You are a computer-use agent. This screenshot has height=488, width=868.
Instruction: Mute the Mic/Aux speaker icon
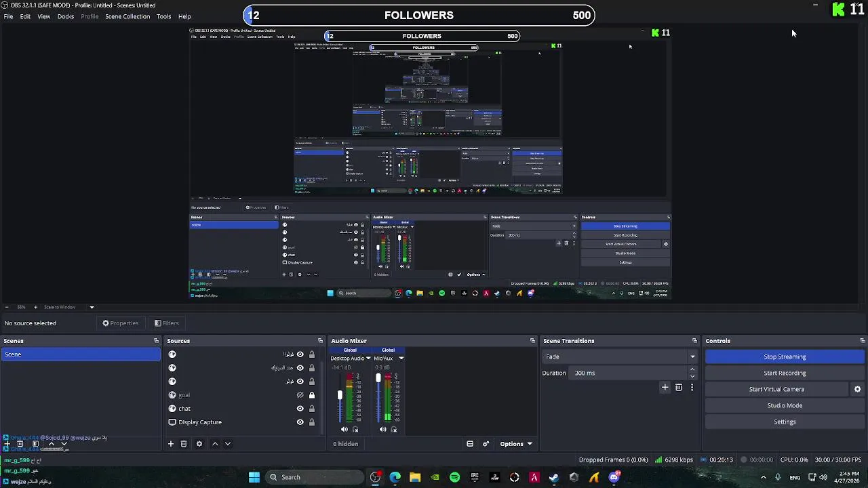click(383, 429)
